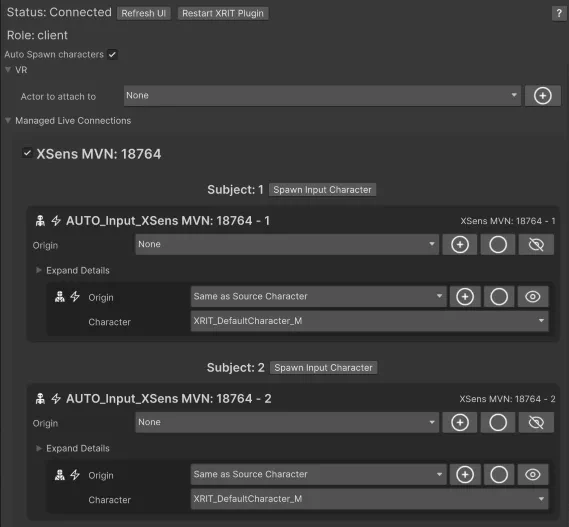Open Subject 2 Same as Source Character dropdown
Screen dimensions: 569x527
pyautogui.click(x=319, y=474)
